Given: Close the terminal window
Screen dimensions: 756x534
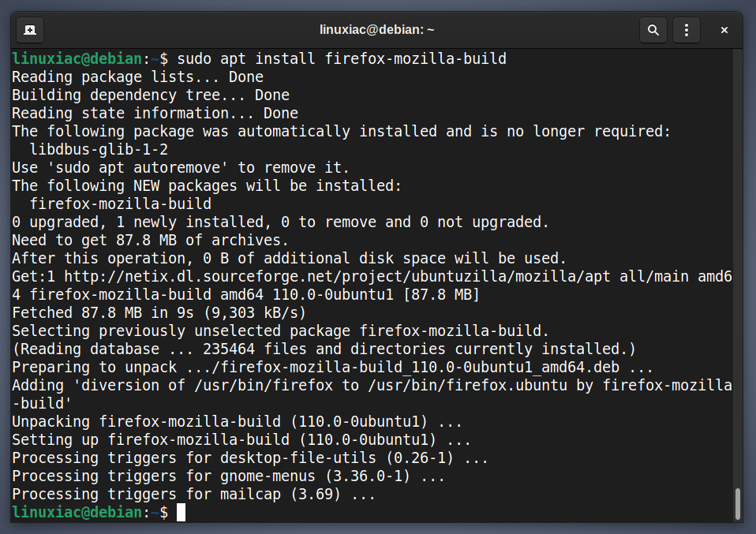Looking at the screenshot, I should point(724,30).
